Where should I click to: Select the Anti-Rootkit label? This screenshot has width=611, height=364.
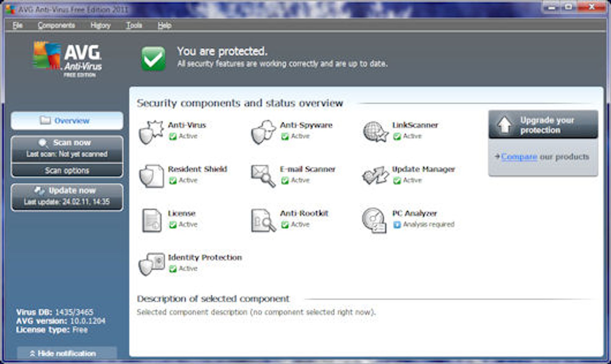pyautogui.click(x=304, y=213)
